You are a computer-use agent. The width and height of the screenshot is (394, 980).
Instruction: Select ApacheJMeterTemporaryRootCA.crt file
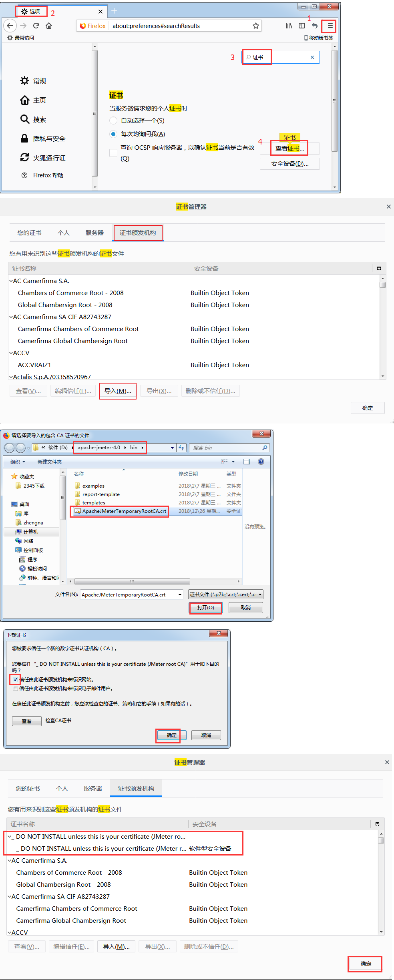(124, 511)
